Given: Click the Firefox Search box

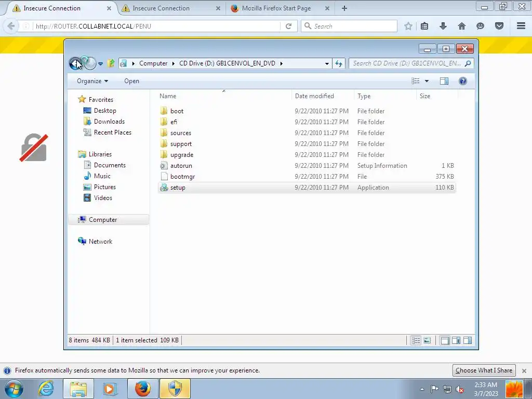Looking at the screenshot, I should coord(349,26).
